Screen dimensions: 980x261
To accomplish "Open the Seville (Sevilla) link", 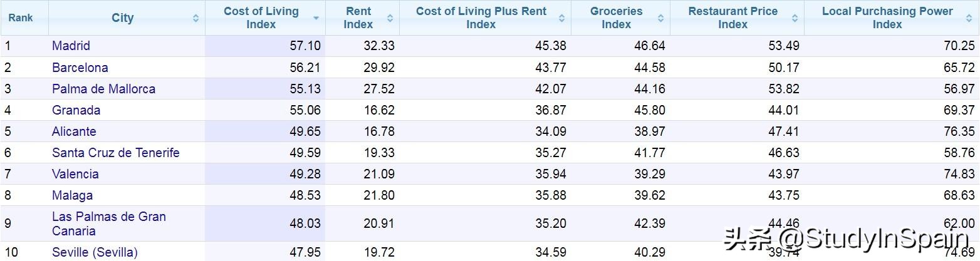I will pyautogui.click(x=95, y=252).
